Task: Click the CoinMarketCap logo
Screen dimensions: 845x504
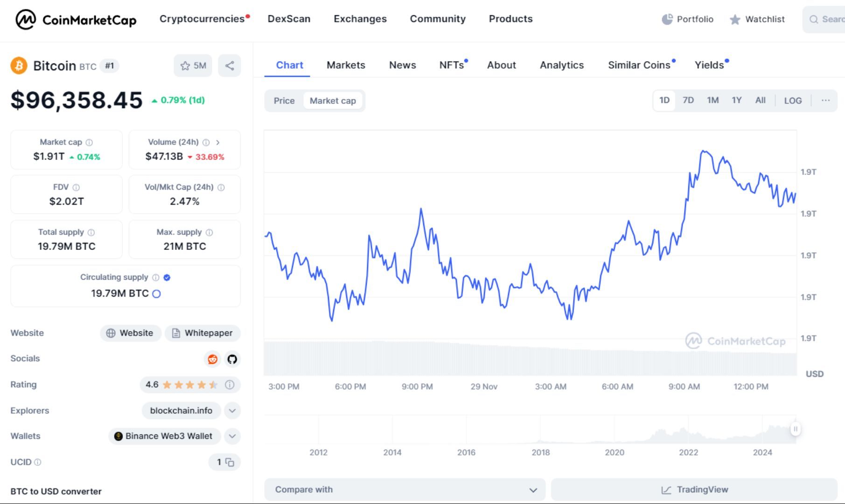Action: 75,20
